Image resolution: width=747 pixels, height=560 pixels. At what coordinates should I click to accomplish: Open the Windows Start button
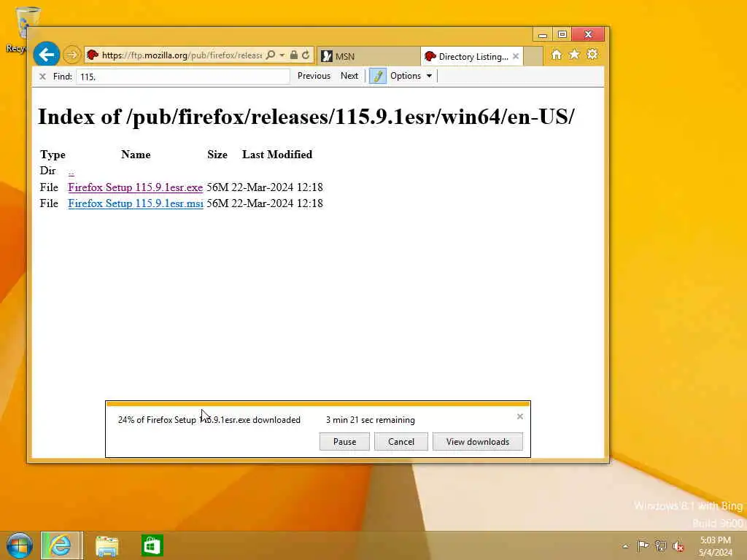coord(20,545)
